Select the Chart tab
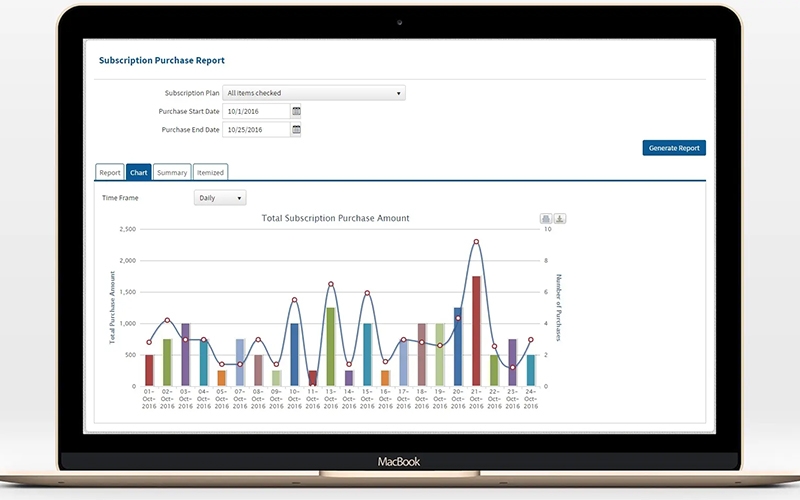The height and width of the screenshot is (500, 800). [138, 172]
